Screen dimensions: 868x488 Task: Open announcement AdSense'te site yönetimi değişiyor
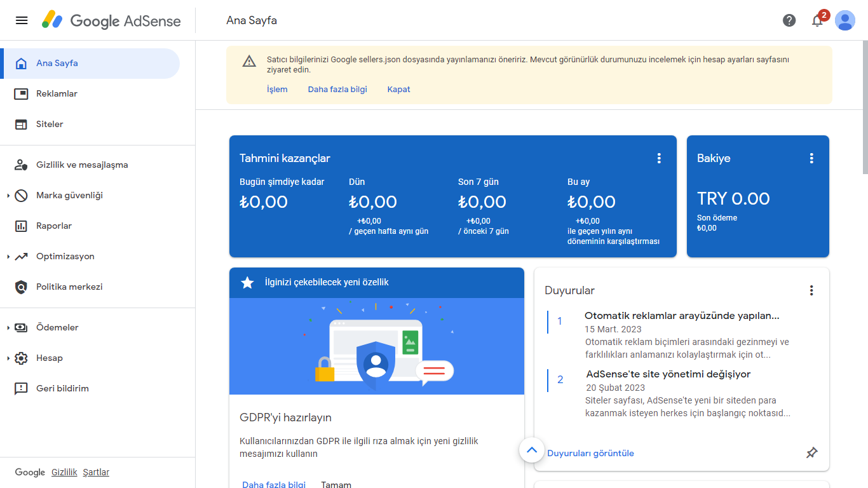(x=668, y=374)
